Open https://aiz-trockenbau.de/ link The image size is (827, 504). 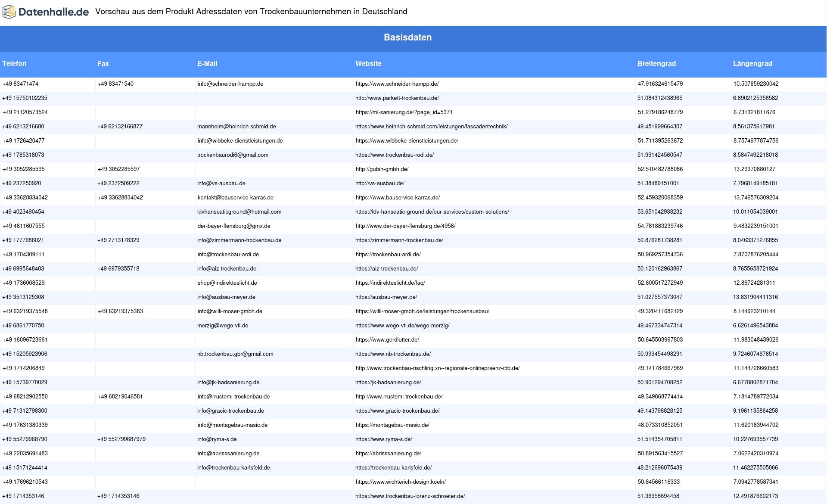pyautogui.click(x=387, y=269)
